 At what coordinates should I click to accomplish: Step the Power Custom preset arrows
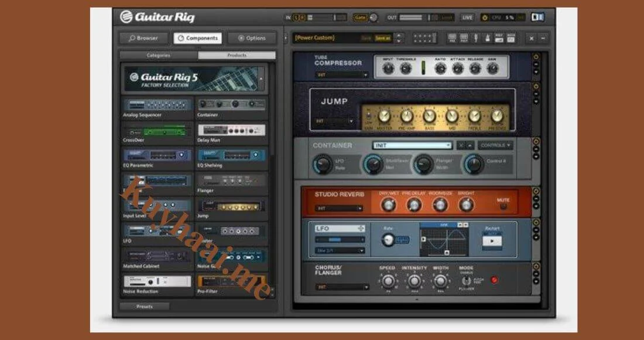[398, 38]
